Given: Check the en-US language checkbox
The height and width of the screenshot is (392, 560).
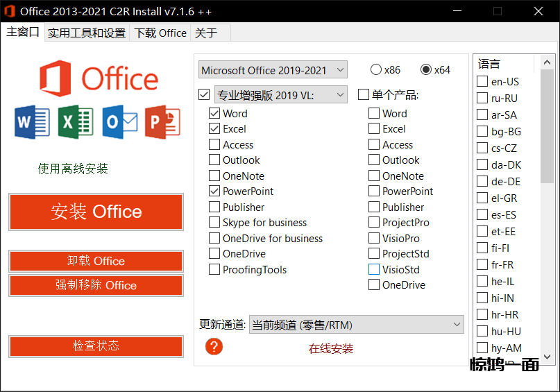Looking at the screenshot, I should (482, 82).
